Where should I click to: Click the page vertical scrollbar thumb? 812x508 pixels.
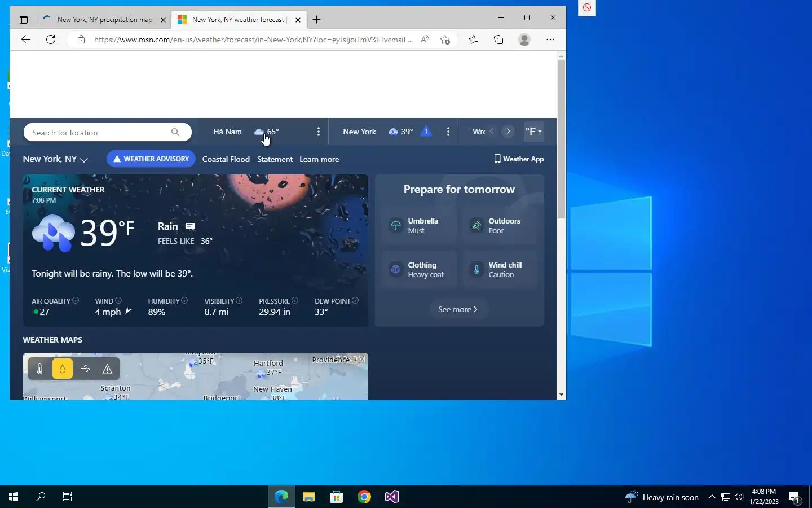tap(561, 139)
